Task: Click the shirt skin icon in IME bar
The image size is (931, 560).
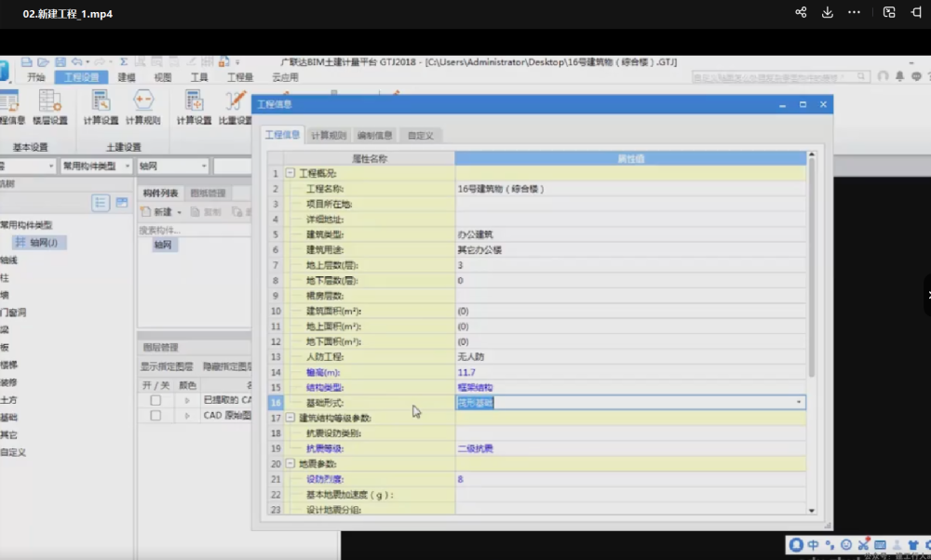Action: (x=913, y=544)
